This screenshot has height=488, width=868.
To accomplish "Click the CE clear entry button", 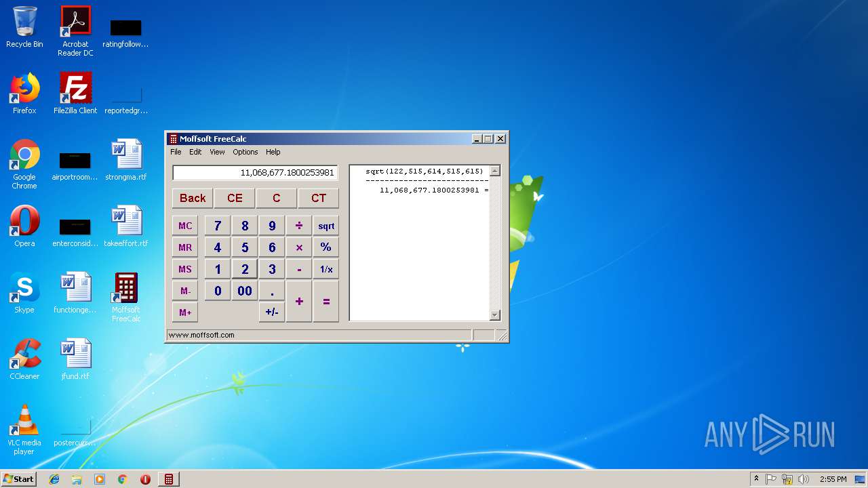I will [235, 198].
